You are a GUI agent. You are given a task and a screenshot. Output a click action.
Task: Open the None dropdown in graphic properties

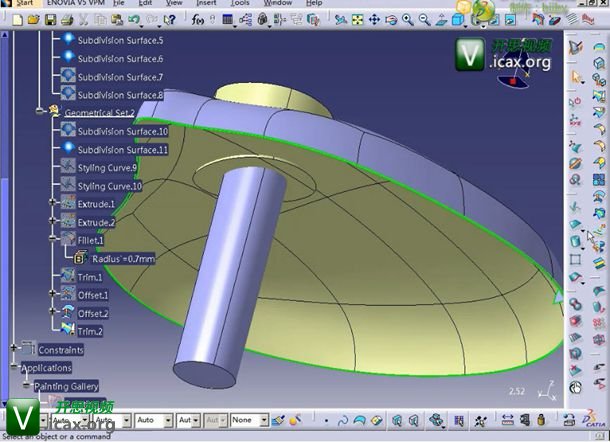point(262,420)
